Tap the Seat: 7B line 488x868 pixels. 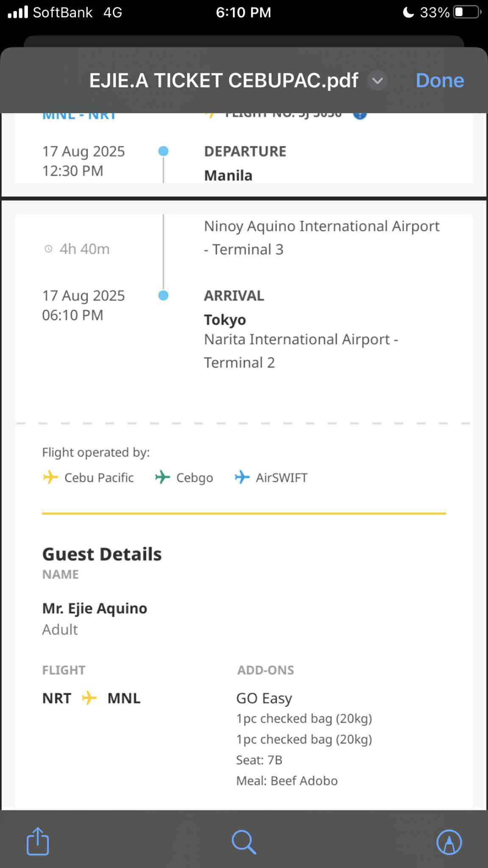(x=259, y=760)
